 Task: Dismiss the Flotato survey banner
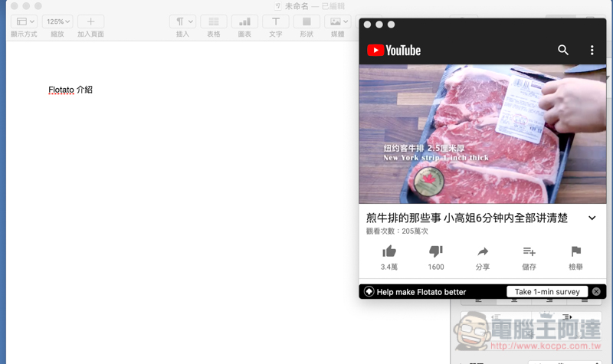[x=596, y=292]
